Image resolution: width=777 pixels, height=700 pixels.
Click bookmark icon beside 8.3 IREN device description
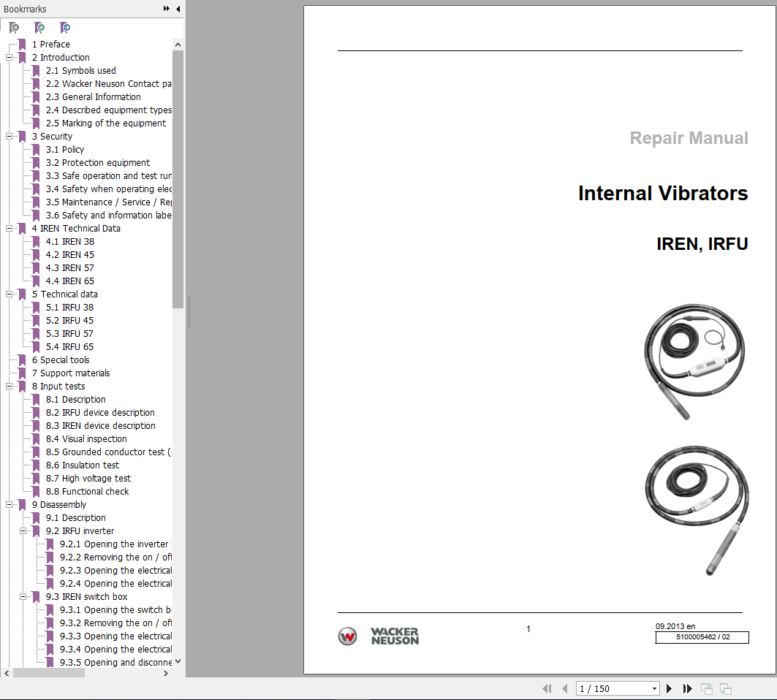(x=36, y=425)
